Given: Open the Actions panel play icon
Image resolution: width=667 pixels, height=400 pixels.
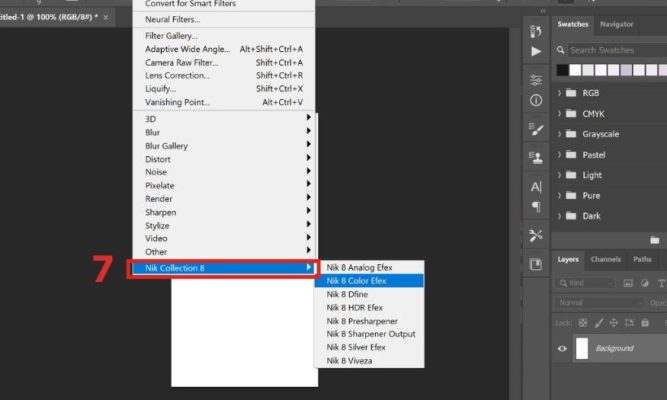Looking at the screenshot, I should 536,51.
